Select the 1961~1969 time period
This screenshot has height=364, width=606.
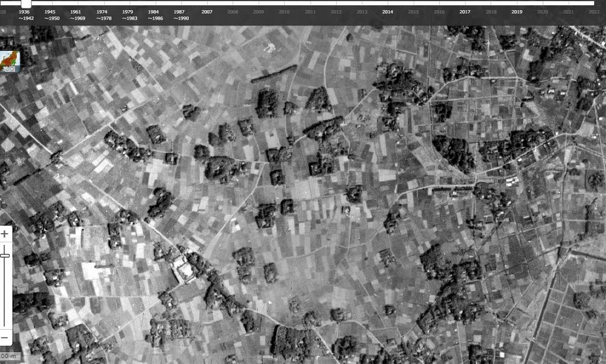click(76, 15)
